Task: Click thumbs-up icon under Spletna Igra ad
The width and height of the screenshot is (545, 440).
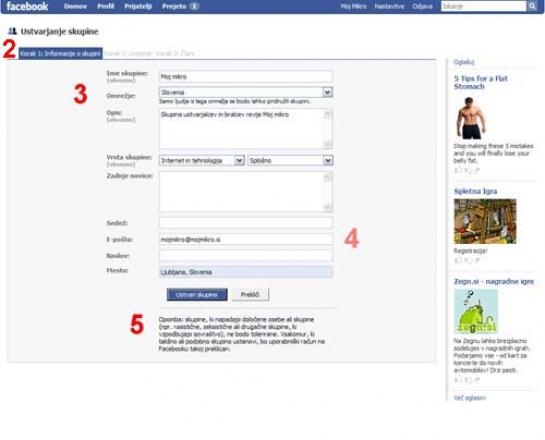Action: (458, 260)
